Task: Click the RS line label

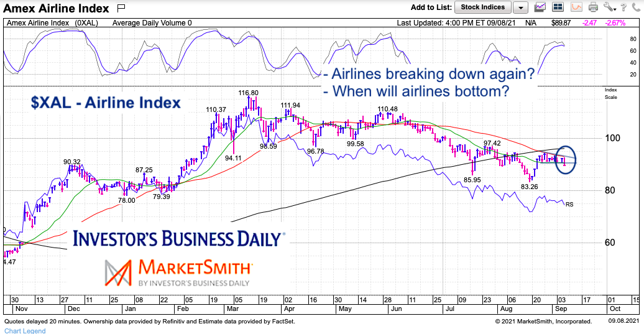Action: (x=569, y=204)
